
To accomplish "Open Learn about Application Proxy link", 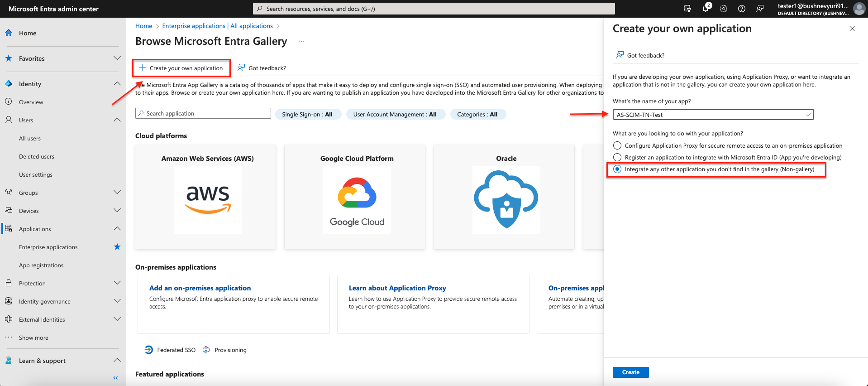I will pyautogui.click(x=397, y=288).
